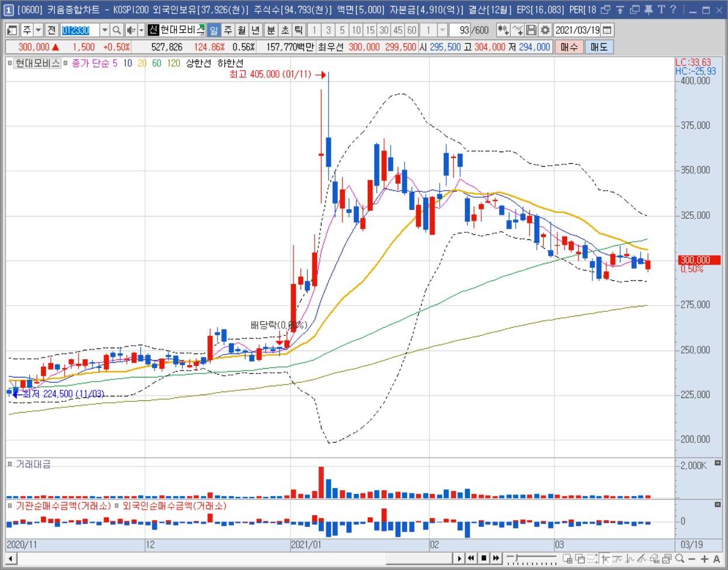Click the 매도 sell button
The height and width of the screenshot is (570, 728).
pyautogui.click(x=599, y=47)
